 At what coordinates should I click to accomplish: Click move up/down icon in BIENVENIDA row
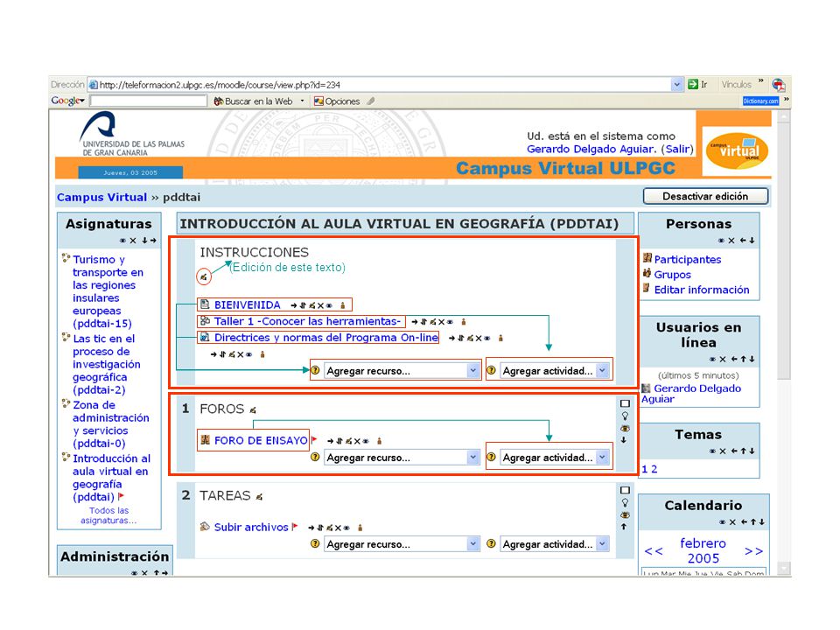pyautogui.click(x=304, y=305)
